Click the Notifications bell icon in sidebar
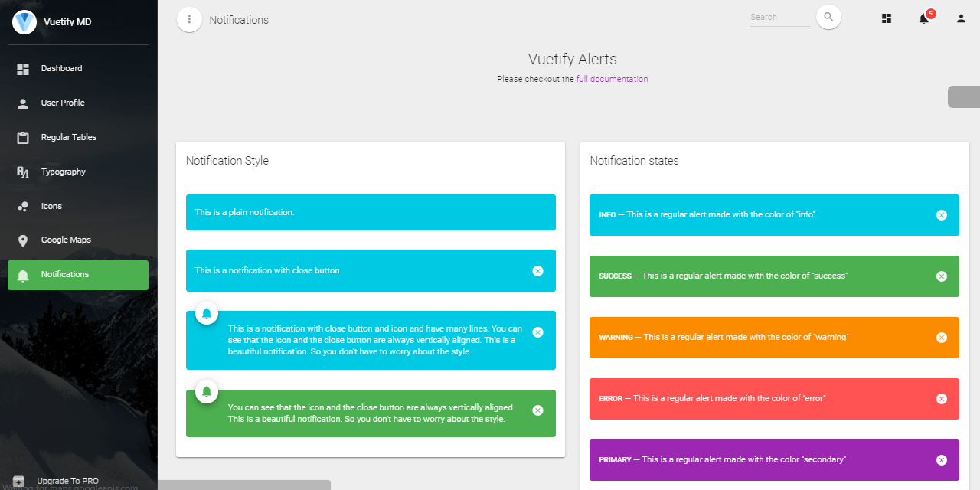Viewport: 980px width, 490px height. pos(23,275)
